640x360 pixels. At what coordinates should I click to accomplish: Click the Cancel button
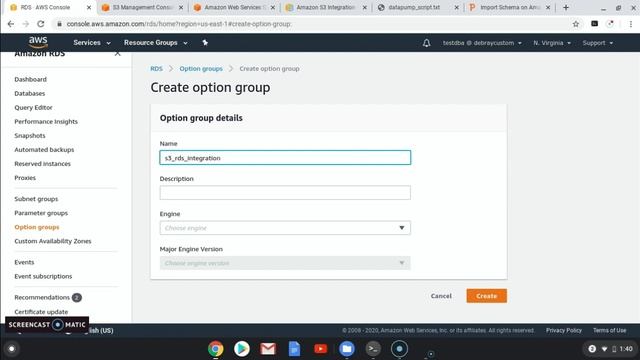[x=441, y=296]
